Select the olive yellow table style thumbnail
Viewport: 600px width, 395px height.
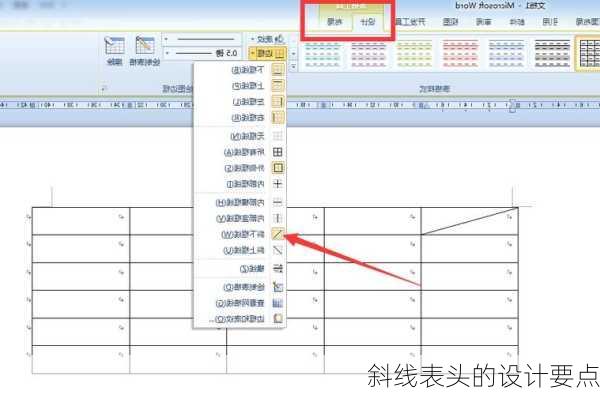click(x=414, y=54)
